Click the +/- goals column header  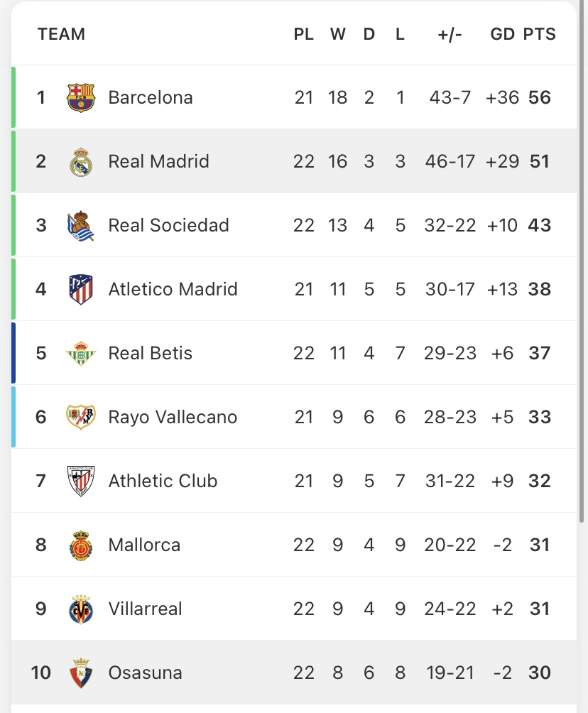pyautogui.click(x=450, y=34)
